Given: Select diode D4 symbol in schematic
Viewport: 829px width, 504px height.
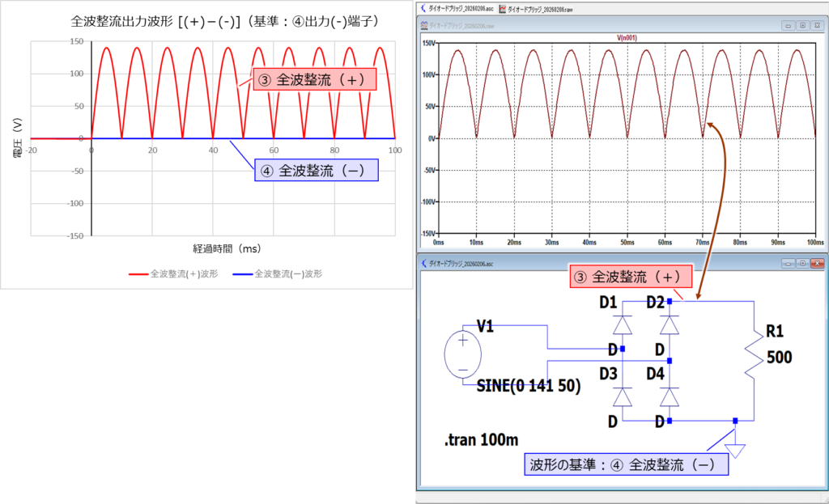Looking at the screenshot, I should [669, 396].
